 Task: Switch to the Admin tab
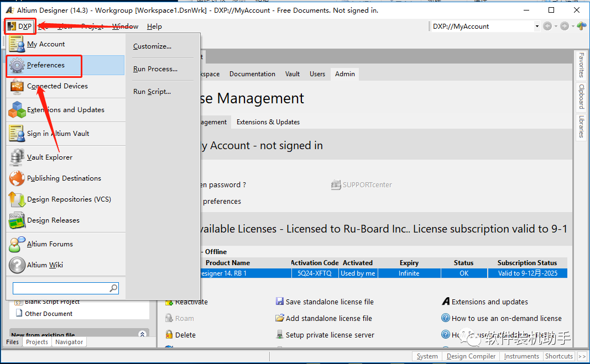click(344, 74)
